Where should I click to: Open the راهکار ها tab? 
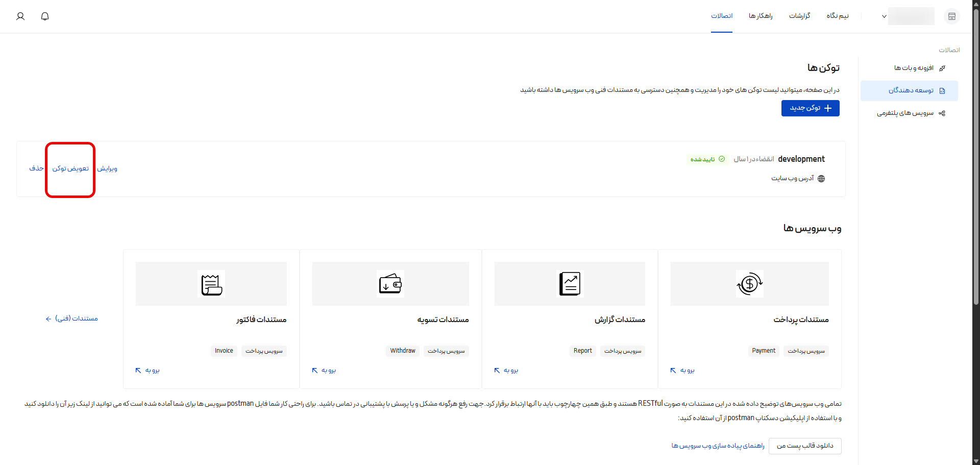click(x=761, y=16)
